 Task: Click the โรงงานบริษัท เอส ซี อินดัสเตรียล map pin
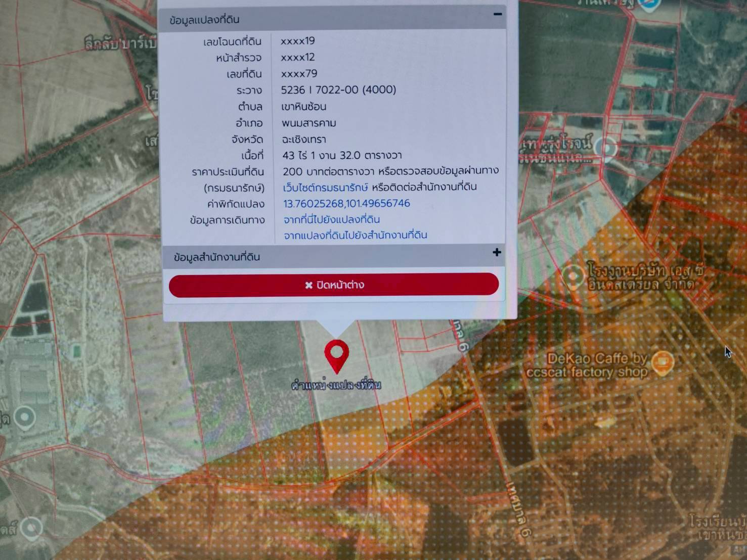[573, 277]
